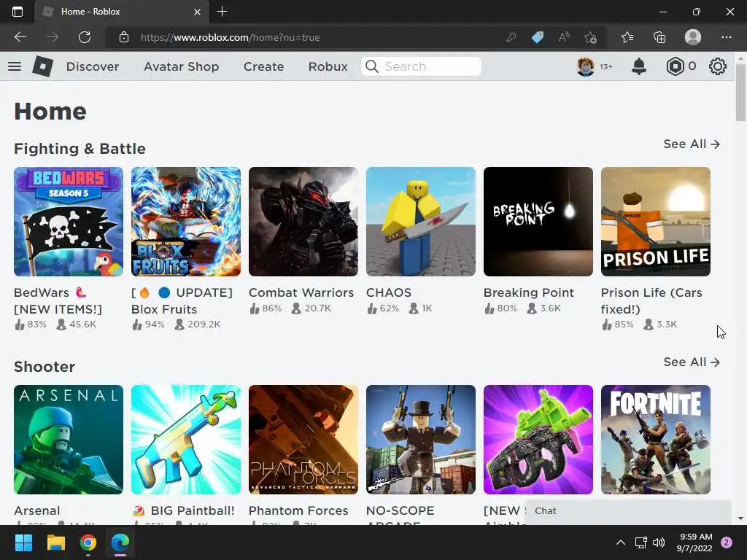Open the Favorites list icon
Screen dimensions: 747x560
point(627,37)
